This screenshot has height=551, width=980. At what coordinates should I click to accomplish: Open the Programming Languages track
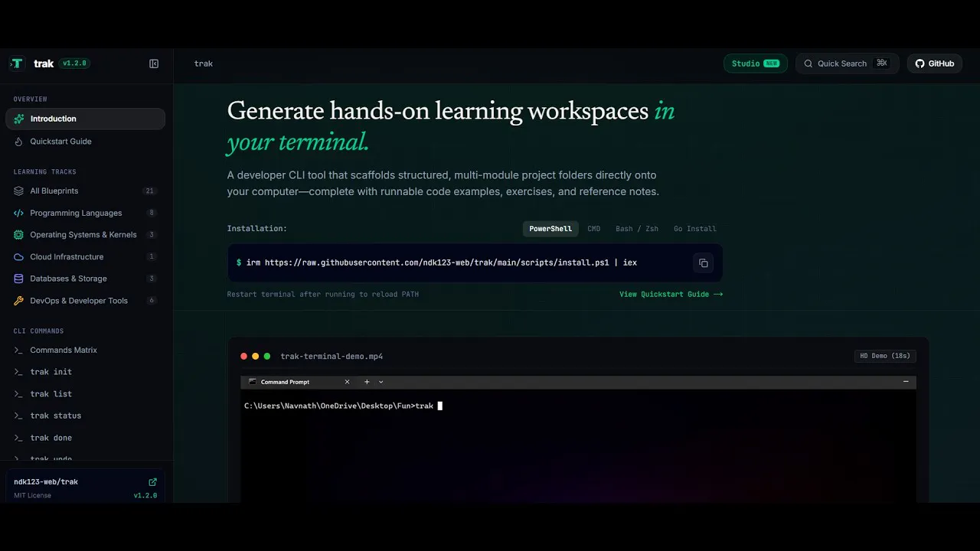[85, 213]
